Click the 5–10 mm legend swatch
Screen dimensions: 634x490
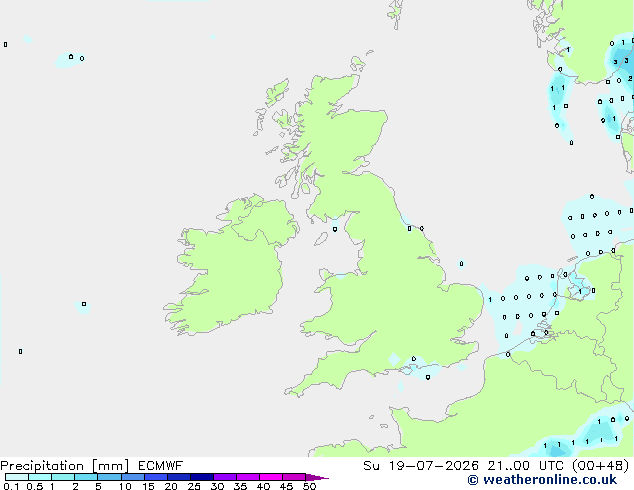pyautogui.click(x=109, y=477)
